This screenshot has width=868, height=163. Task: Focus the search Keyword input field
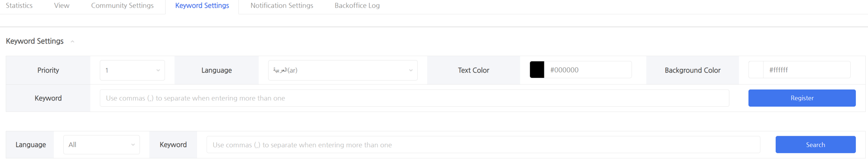pos(483,145)
